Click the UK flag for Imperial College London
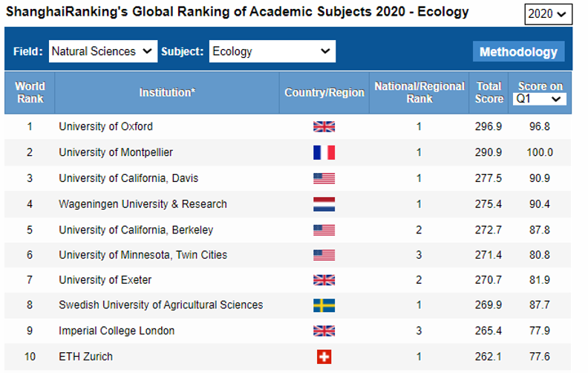Screen dimensions: 588x373 [x=324, y=331]
